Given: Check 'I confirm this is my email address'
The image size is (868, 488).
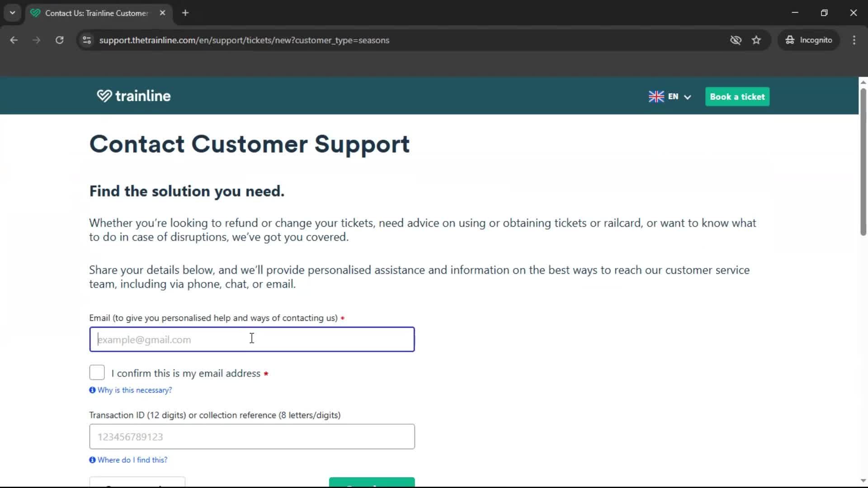Looking at the screenshot, I should tap(96, 372).
